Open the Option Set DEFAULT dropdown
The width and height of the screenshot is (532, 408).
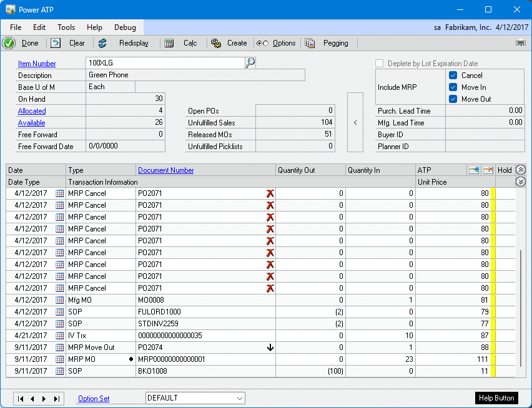[x=239, y=398]
